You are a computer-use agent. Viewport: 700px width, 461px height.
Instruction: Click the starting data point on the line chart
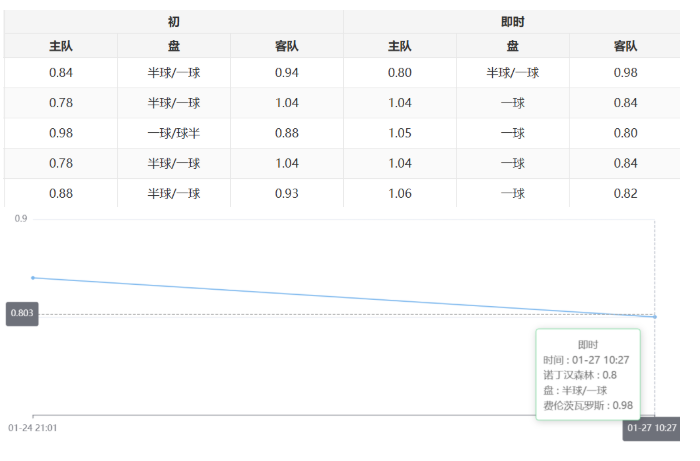coord(33,278)
